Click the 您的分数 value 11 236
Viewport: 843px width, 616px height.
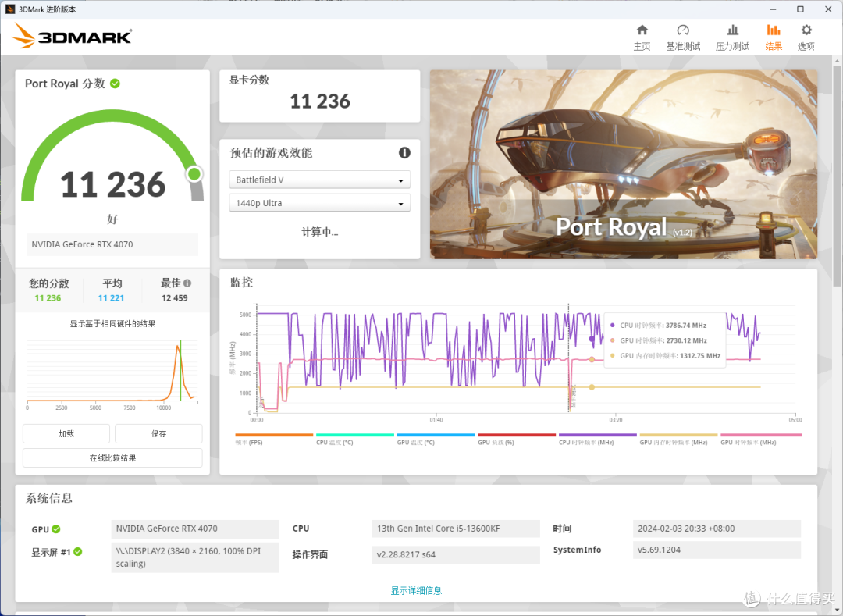point(48,297)
